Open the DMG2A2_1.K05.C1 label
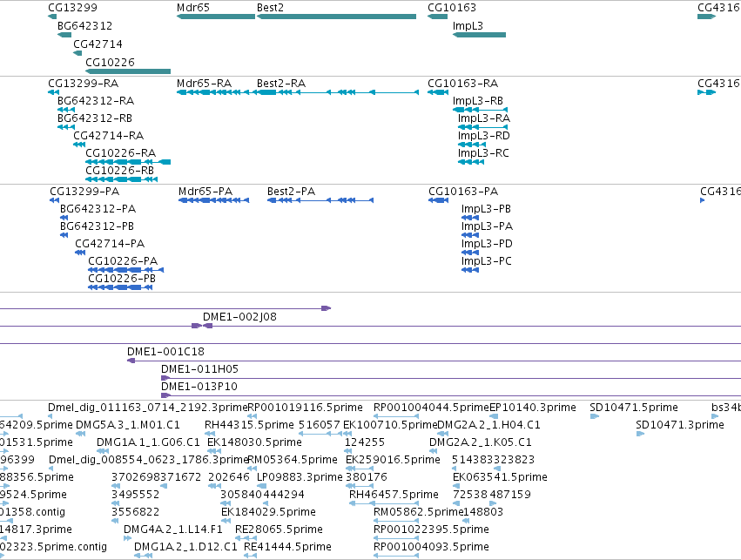 [x=481, y=442]
